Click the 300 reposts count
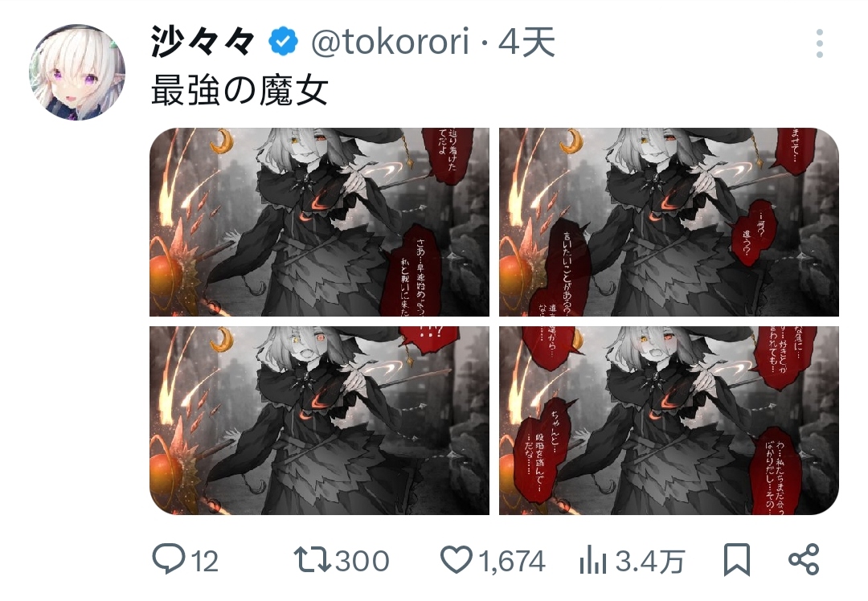The width and height of the screenshot is (868, 601). click(362, 561)
